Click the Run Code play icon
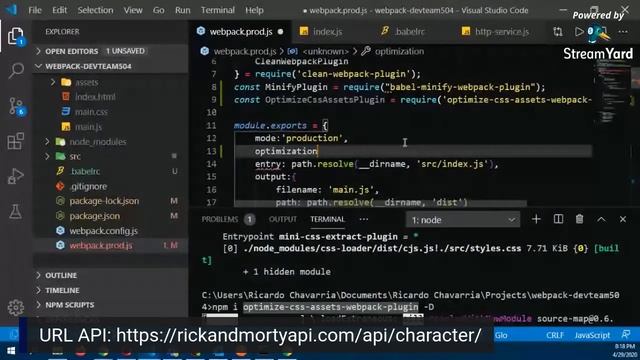Viewport: 640px width, 360px height. pyautogui.click(x=579, y=31)
